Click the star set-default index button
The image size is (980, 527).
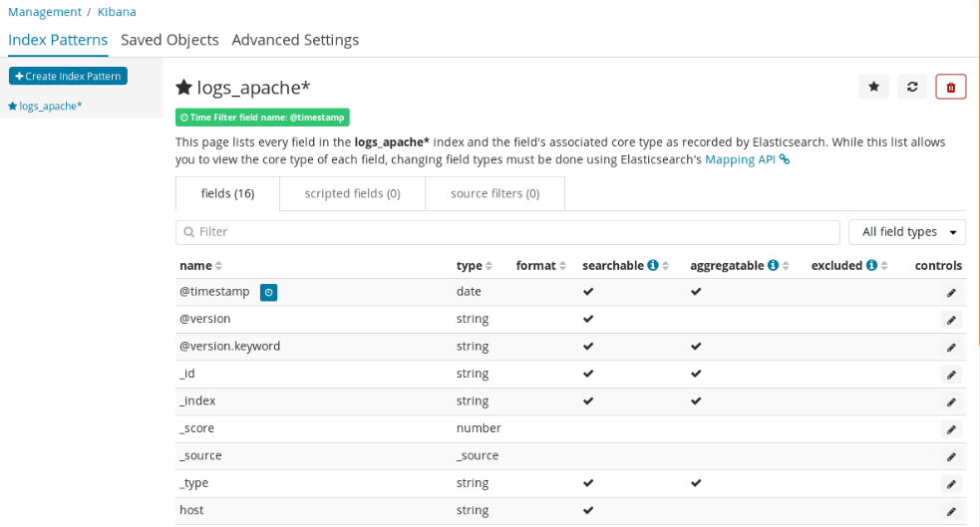coord(873,87)
